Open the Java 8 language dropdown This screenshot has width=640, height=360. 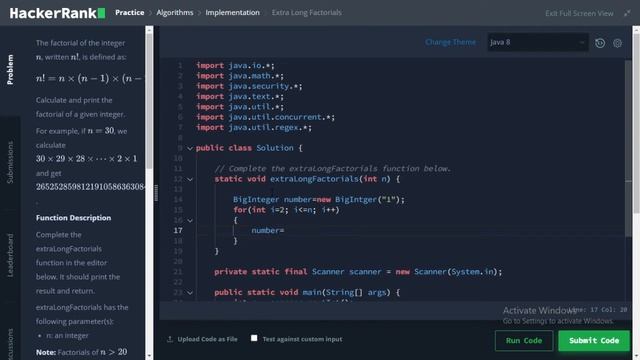pyautogui.click(x=538, y=42)
